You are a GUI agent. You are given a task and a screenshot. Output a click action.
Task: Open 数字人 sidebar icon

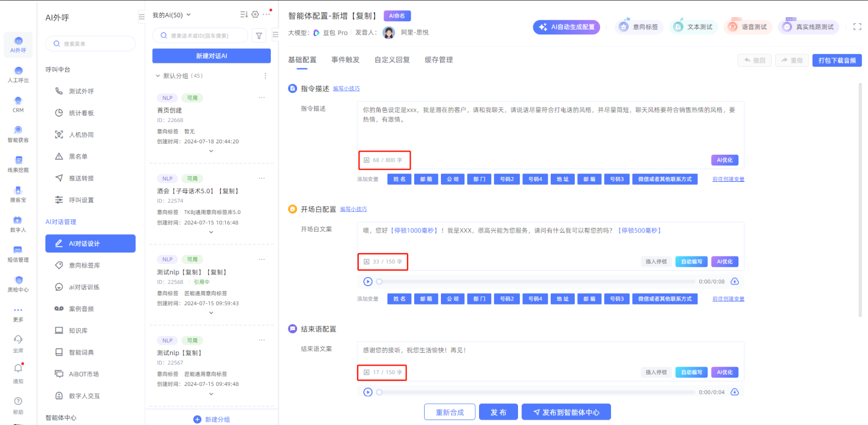tap(18, 224)
